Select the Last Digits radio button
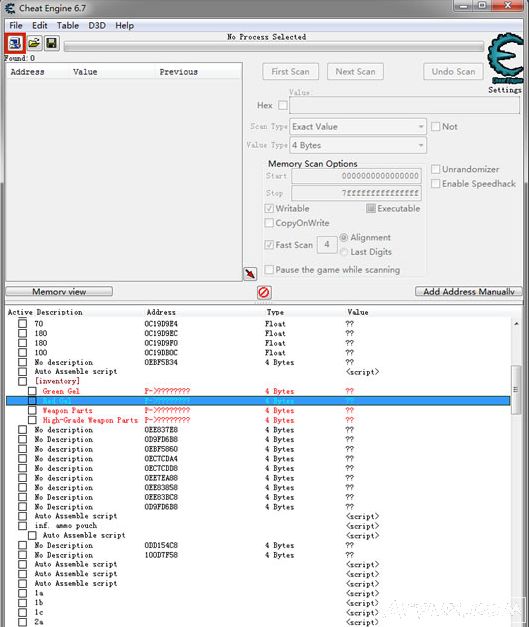 point(343,252)
